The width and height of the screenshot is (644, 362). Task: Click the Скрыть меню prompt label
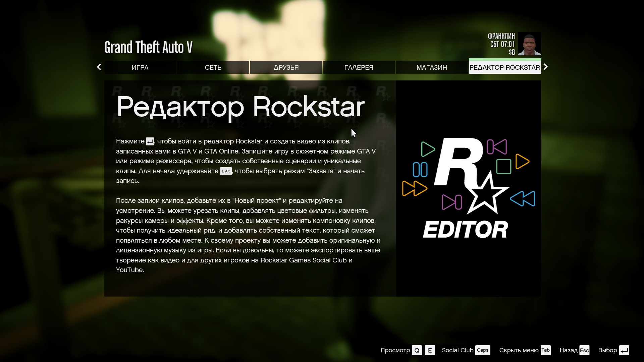(519, 350)
